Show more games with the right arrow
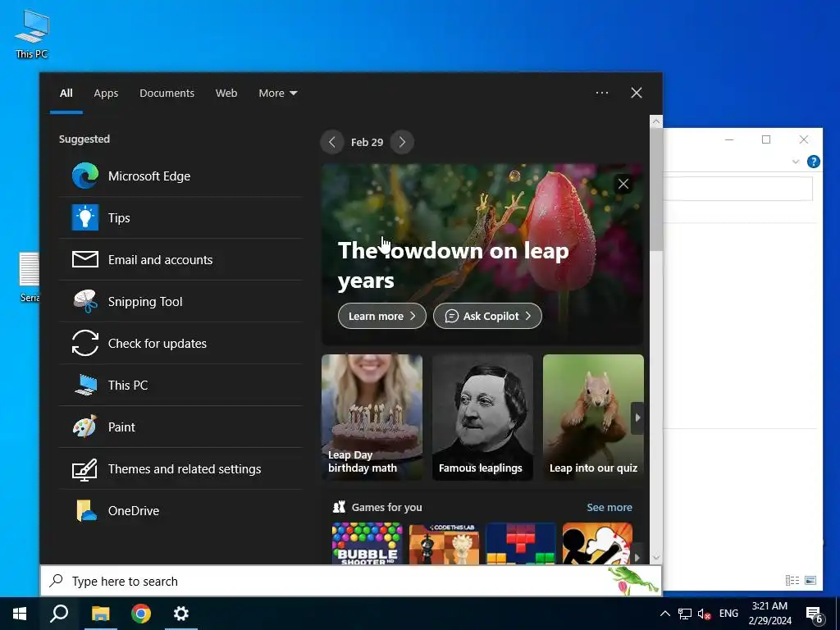 click(x=637, y=558)
